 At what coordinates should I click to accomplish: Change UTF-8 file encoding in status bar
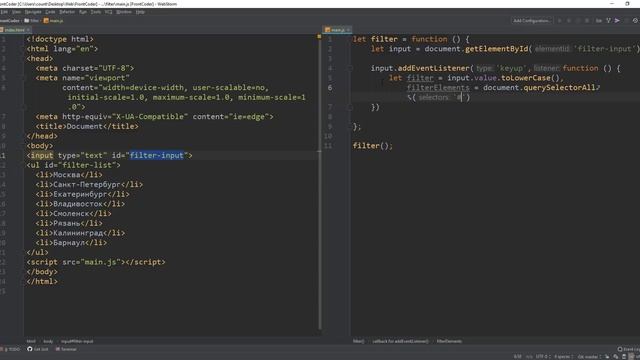(x=543, y=357)
